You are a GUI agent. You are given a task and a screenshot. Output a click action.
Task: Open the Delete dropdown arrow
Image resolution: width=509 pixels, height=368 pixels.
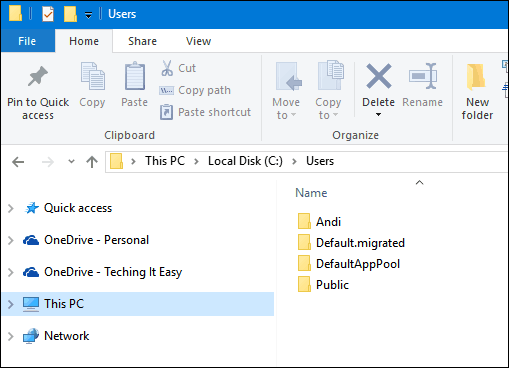pos(378,115)
